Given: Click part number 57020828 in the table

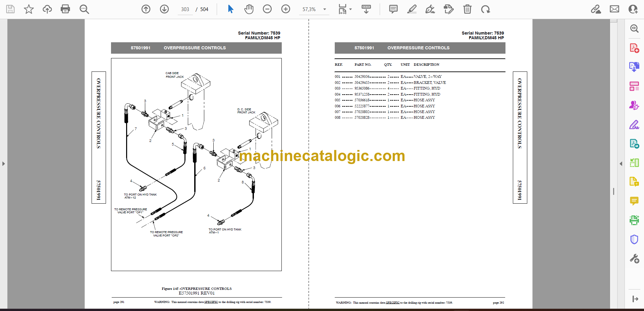Looking at the screenshot, I should click(x=362, y=117).
